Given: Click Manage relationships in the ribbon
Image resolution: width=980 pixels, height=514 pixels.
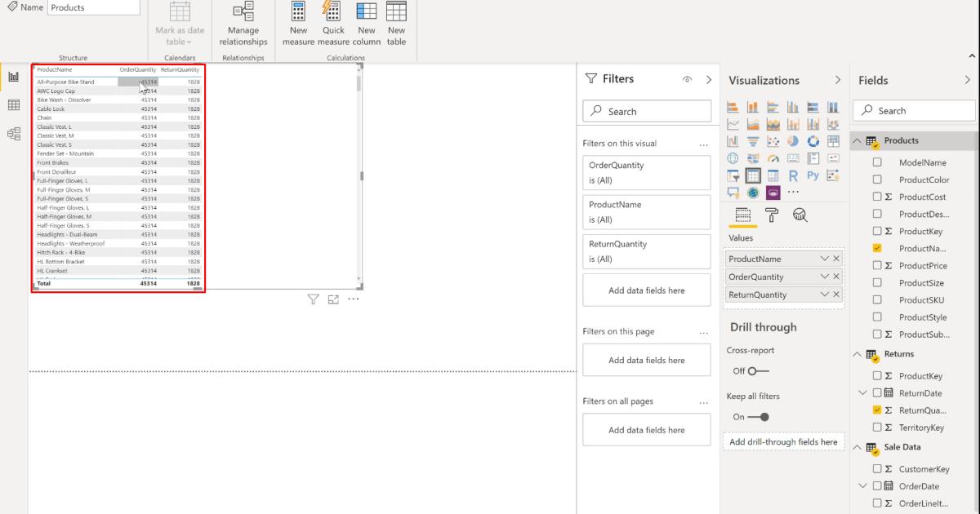Looking at the screenshot, I should [x=243, y=23].
